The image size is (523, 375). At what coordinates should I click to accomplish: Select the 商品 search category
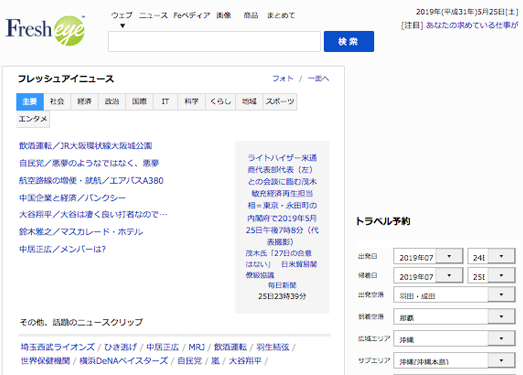[251, 15]
